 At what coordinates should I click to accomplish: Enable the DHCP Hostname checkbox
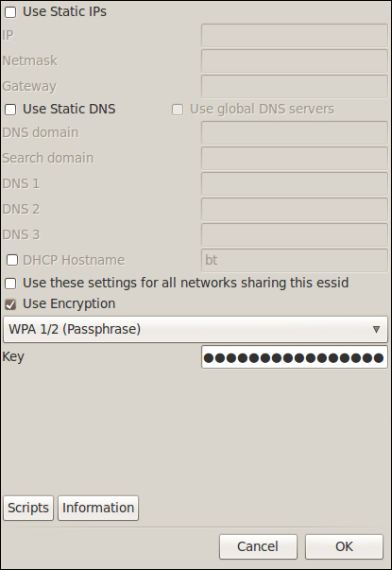pyautogui.click(x=12, y=260)
